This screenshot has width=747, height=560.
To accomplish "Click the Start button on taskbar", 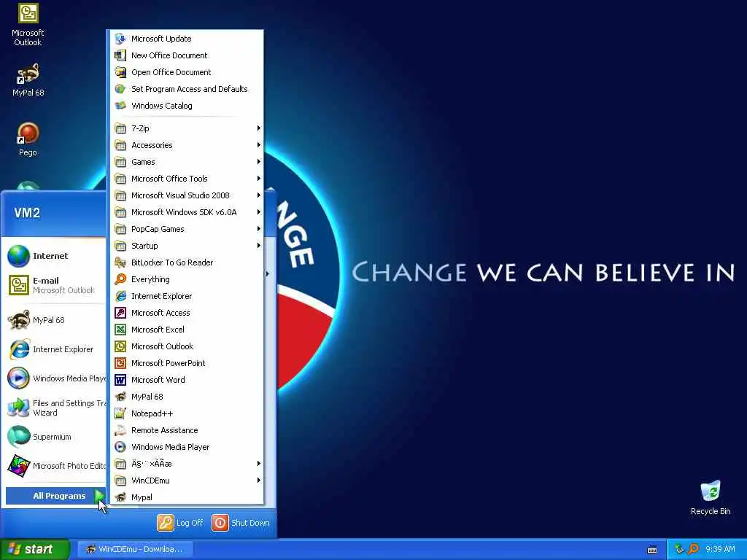I will coord(34,549).
